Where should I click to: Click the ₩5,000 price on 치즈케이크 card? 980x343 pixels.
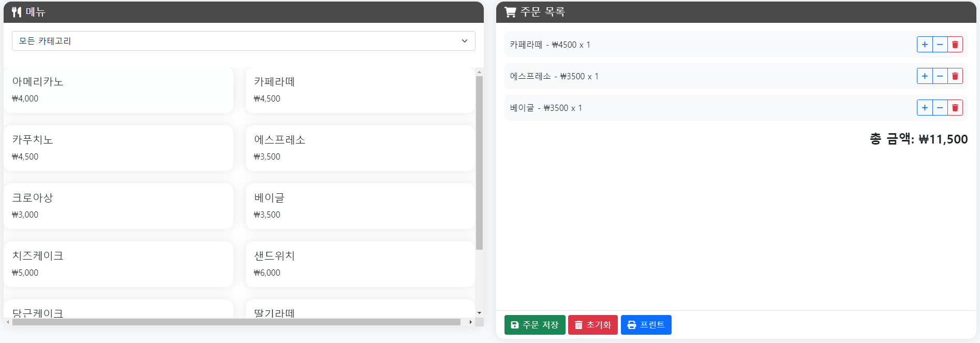(25, 273)
